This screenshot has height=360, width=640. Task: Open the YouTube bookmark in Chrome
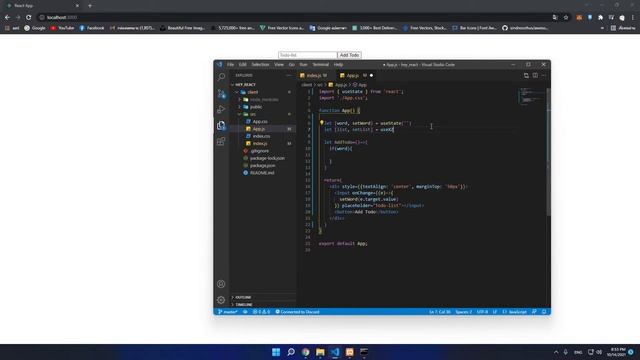click(62, 28)
